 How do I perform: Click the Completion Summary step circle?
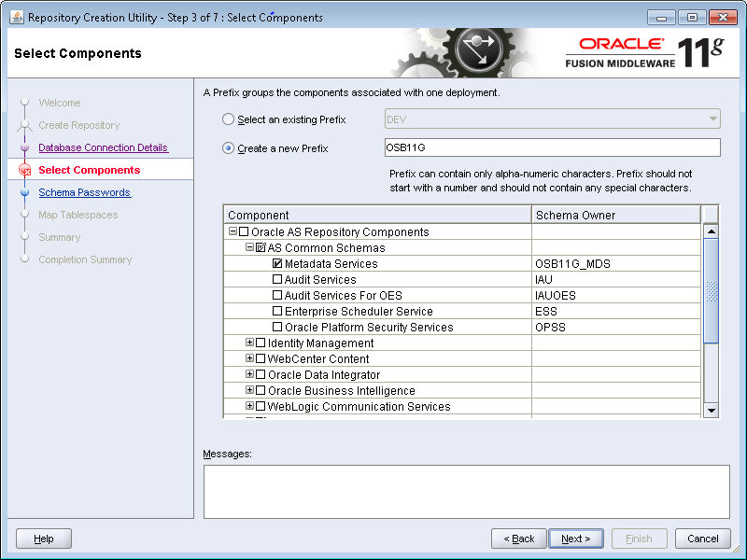point(23,259)
